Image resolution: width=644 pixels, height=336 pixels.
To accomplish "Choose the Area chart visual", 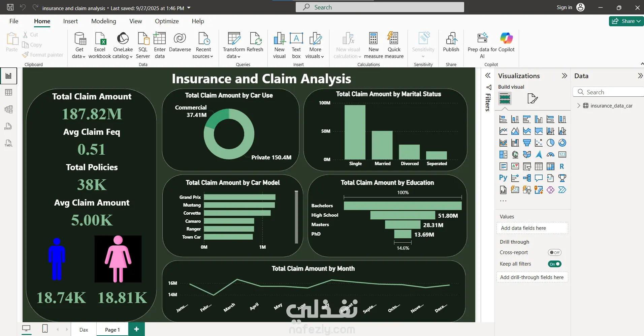I will coord(515,131).
